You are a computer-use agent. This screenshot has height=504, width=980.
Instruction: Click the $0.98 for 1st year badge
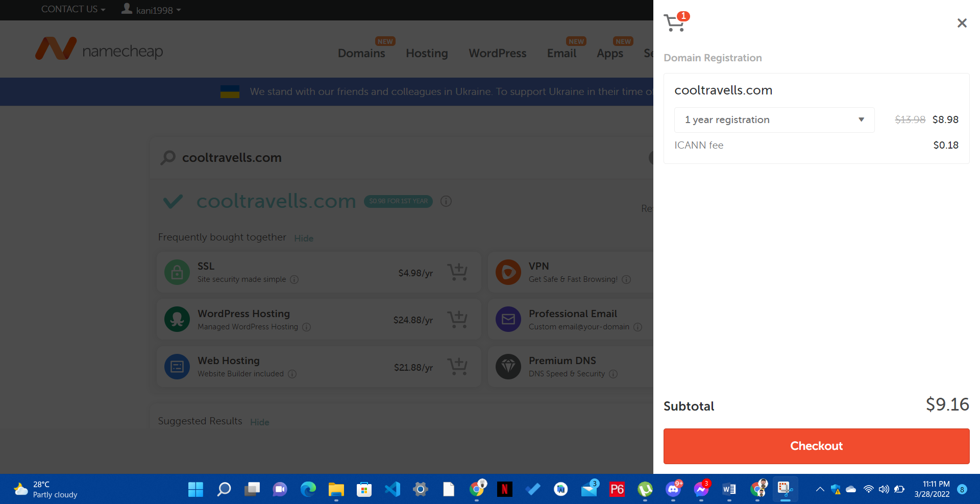click(398, 201)
